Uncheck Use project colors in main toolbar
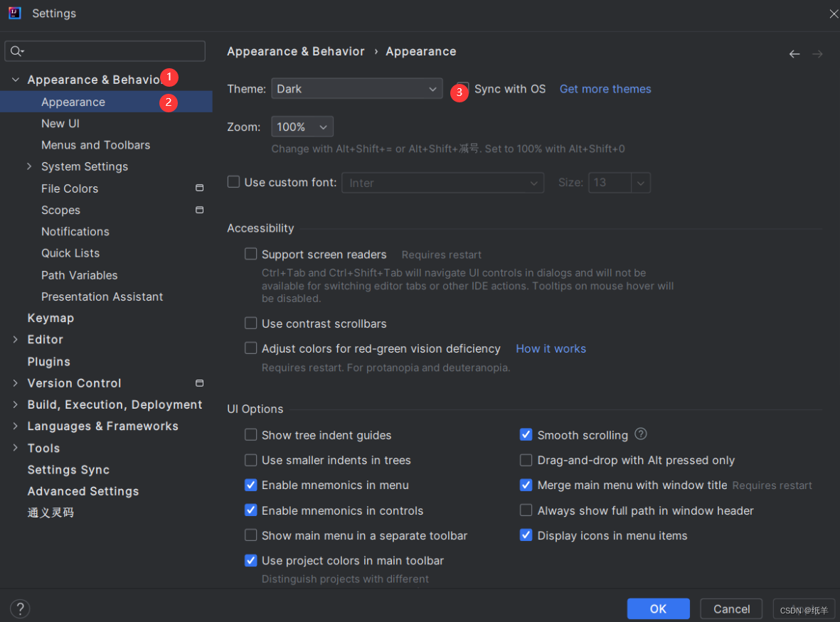 coord(250,560)
